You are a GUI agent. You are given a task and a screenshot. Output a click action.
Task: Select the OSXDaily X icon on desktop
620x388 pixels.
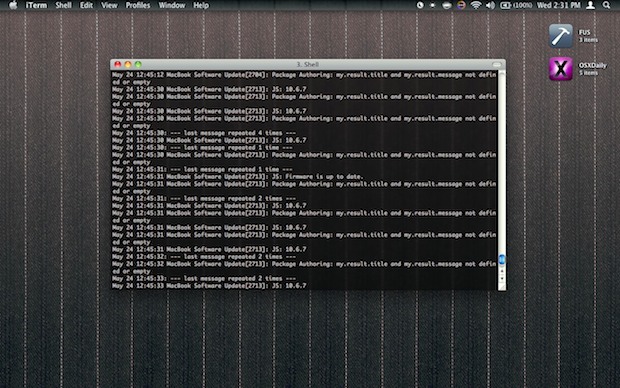pos(560,68)
